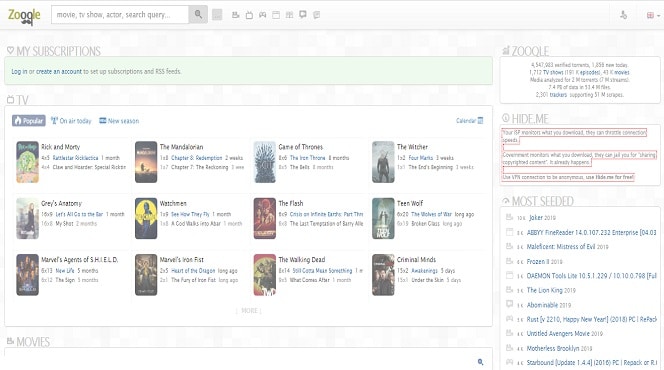This screenshot has height=370, width=664.
Task: Open the Starbound Update 1.4.4 link
Action: (591, 363)
